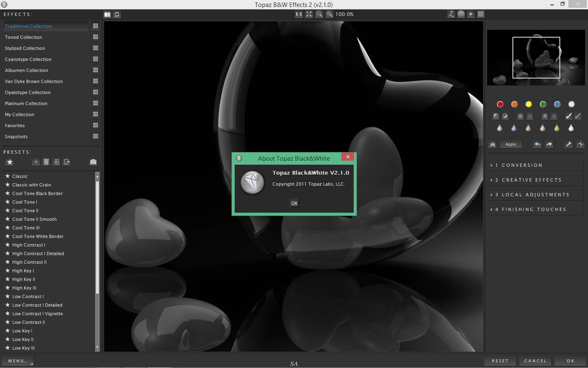Click the refresh icon next to split view
The width and height of the screenshot is (588, 368).
(x=117, y=14)
